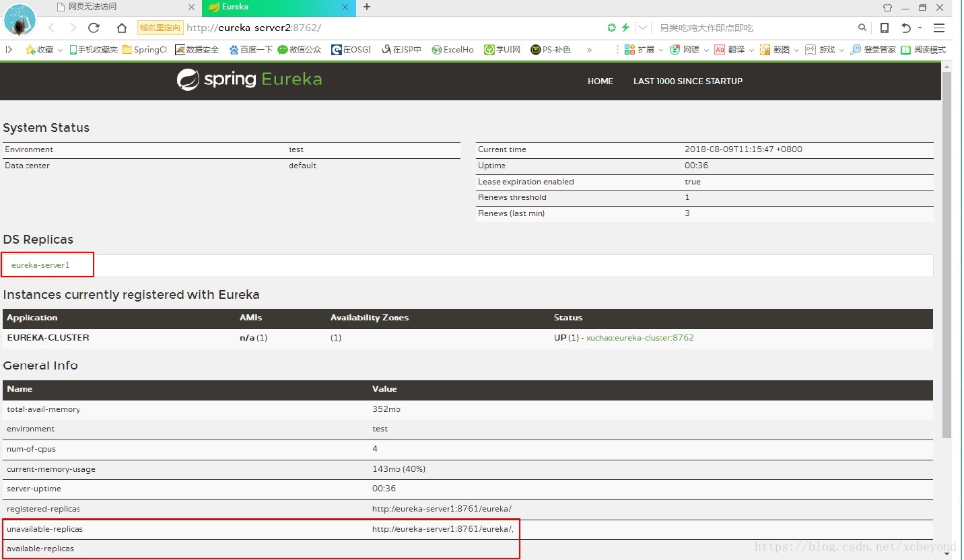The image size is (964, 560).
Task: Open a new browser tab
Action: (x=367, y=7)
